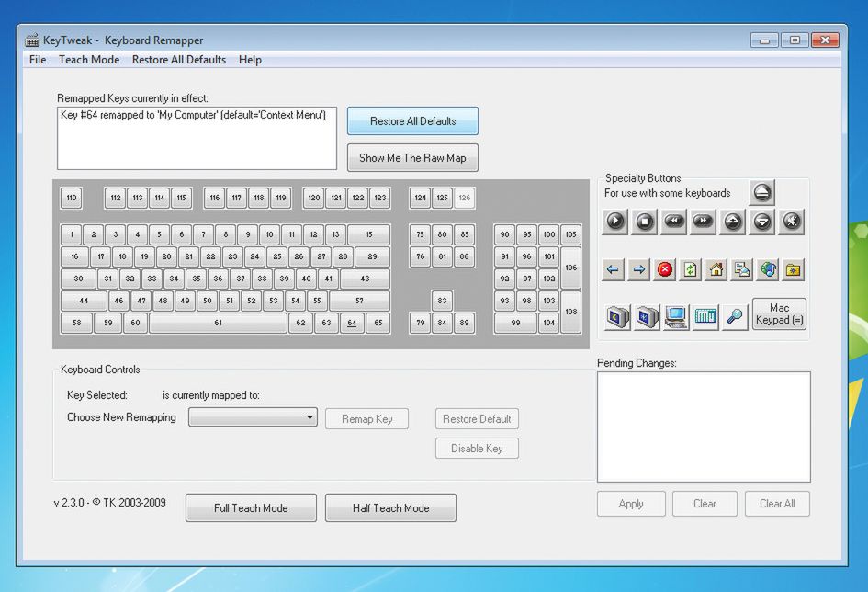Pick the globe Media Select button
Viewport: 868px width, 592px height.
tap(768, 269)
